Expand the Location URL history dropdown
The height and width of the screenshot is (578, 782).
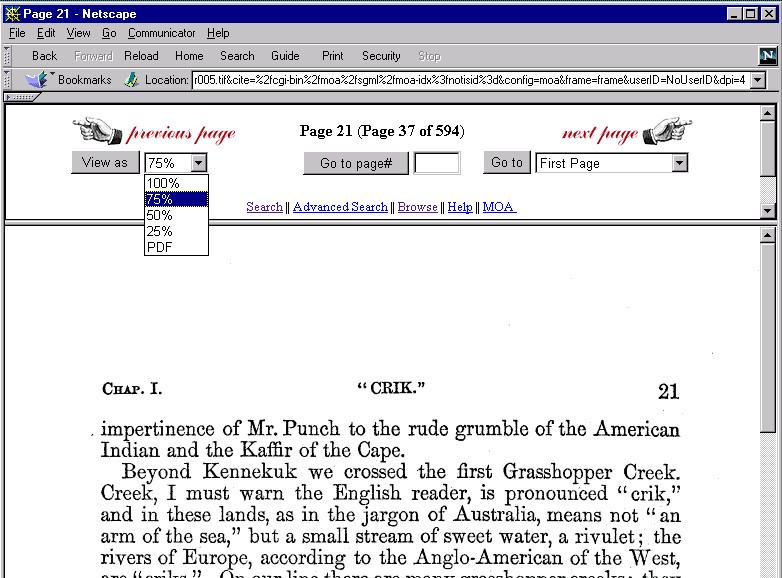(757, 80)
